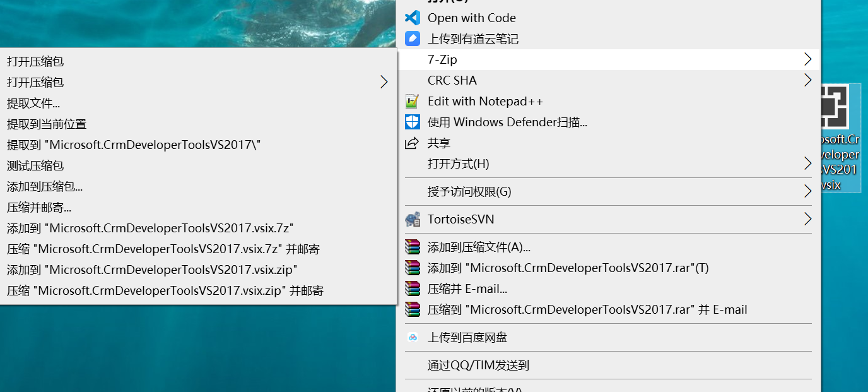Open the 打开方式(H) entry
868x392 pixels.
click(x=609, y=163)
